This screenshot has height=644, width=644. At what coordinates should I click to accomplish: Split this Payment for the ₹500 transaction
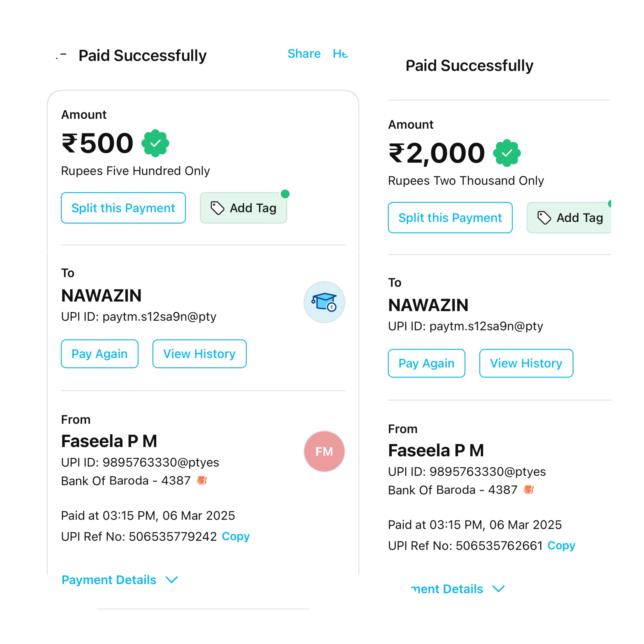coord(123,208)
